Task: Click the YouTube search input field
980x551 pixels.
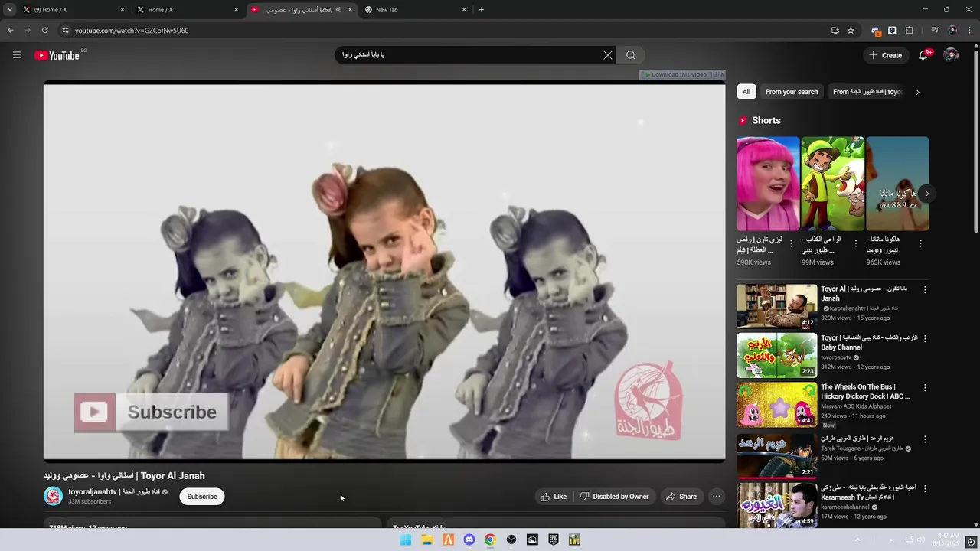Action: (467, 55)
